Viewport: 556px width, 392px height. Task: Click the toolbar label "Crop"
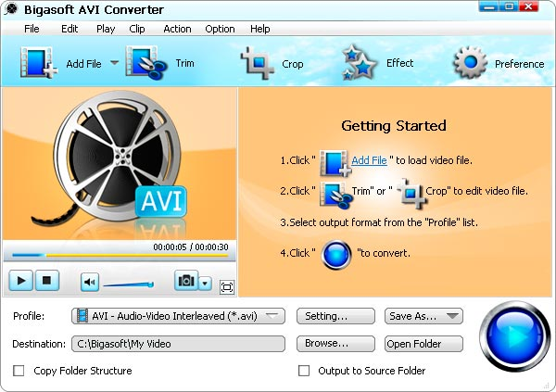click(x=293, y=64)
